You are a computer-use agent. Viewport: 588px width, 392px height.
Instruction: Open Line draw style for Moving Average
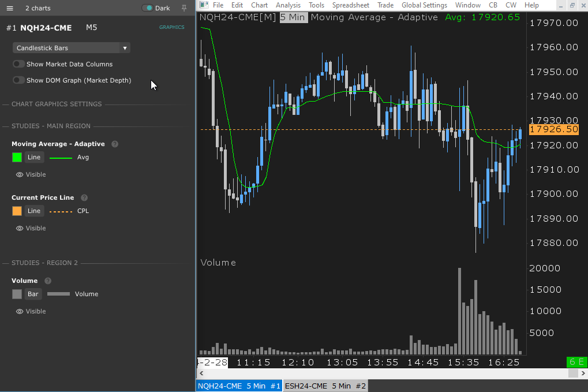pyautogui.click(x=34, y=157)
